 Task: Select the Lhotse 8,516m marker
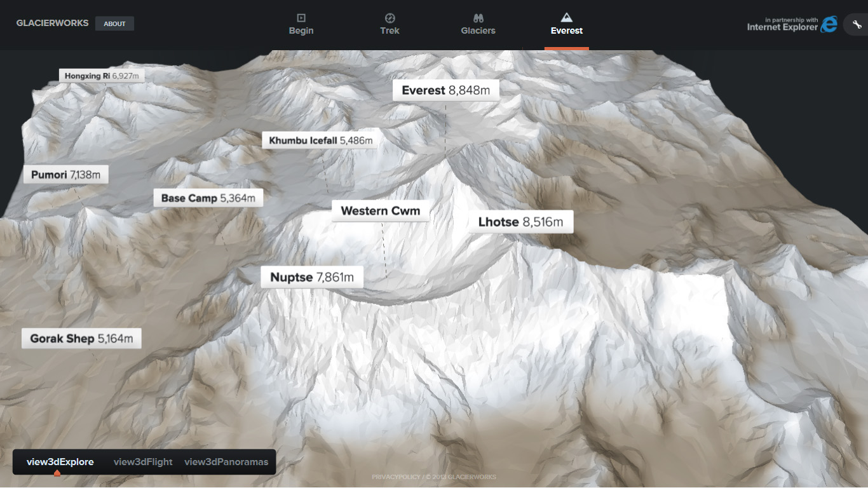(x=521, y=222)
